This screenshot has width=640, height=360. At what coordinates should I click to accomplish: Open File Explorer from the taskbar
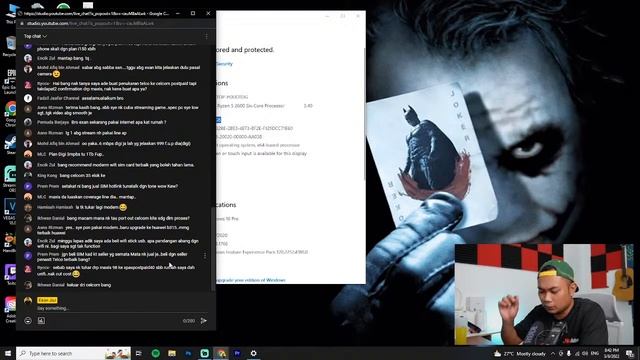point(172,353)
